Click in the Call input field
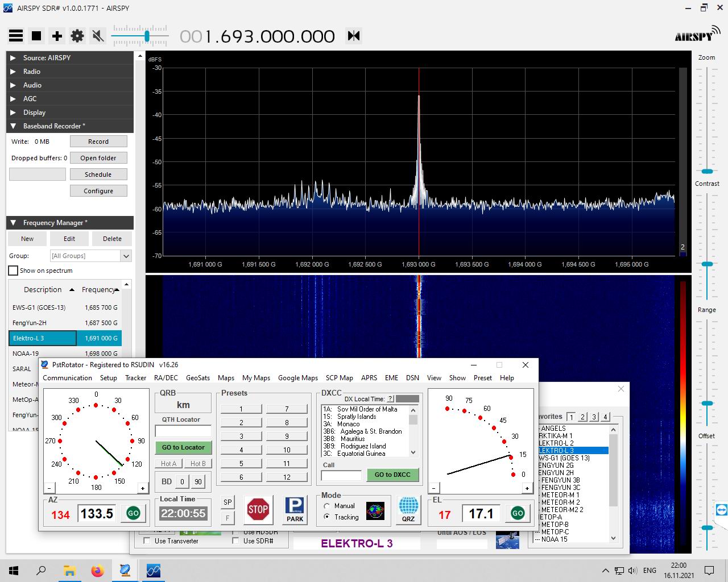The width and height of the screenshot is (728, 582). (x=341, y=475)
